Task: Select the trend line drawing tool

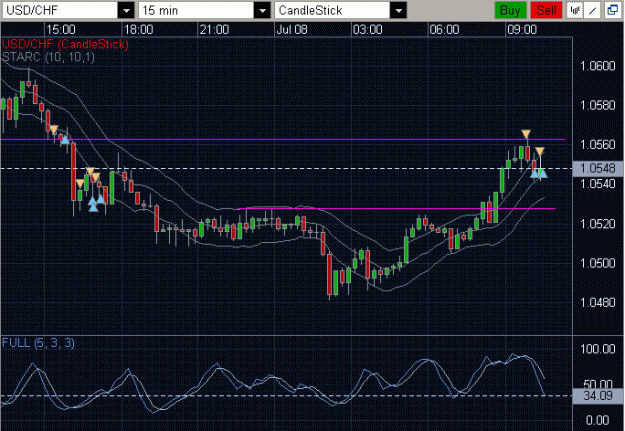Action: 593,10
